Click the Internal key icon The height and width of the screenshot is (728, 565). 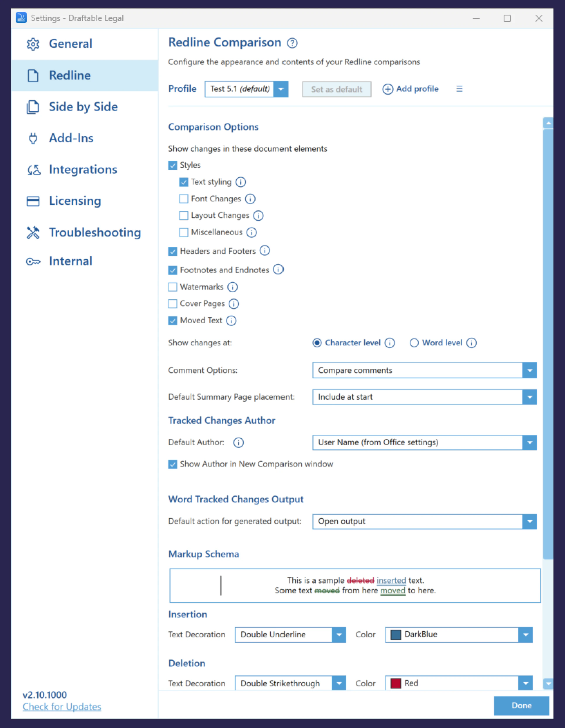pos(33,261)
